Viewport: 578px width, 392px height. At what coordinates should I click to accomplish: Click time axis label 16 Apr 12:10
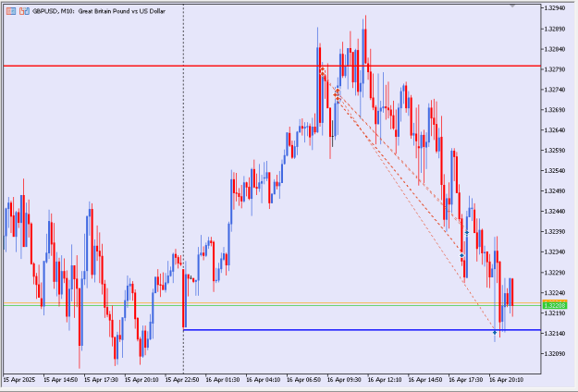pyautogui.click(x=385, y=379)
